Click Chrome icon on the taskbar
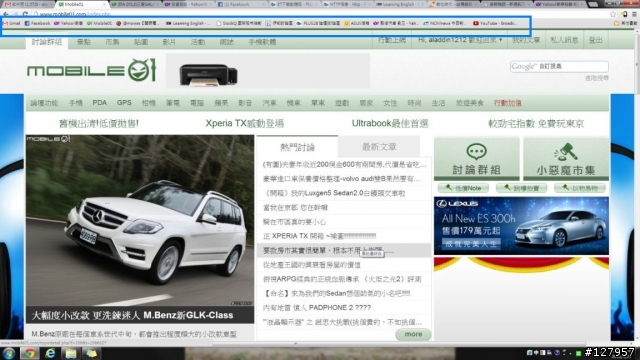This screenshot has width=640, height=360. (29, 353)
